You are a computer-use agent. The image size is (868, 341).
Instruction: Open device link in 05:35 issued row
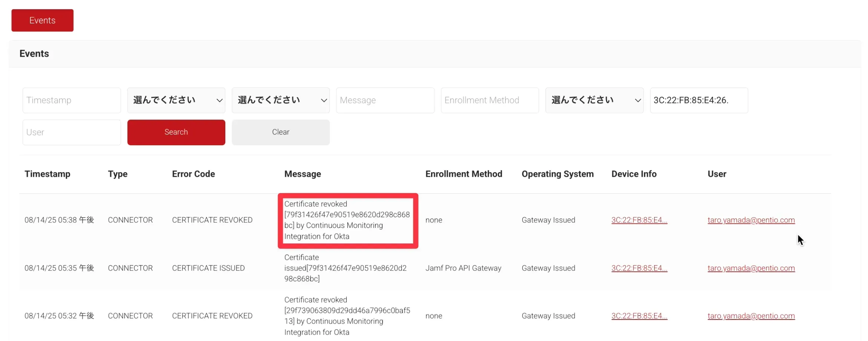pos(639,268)
